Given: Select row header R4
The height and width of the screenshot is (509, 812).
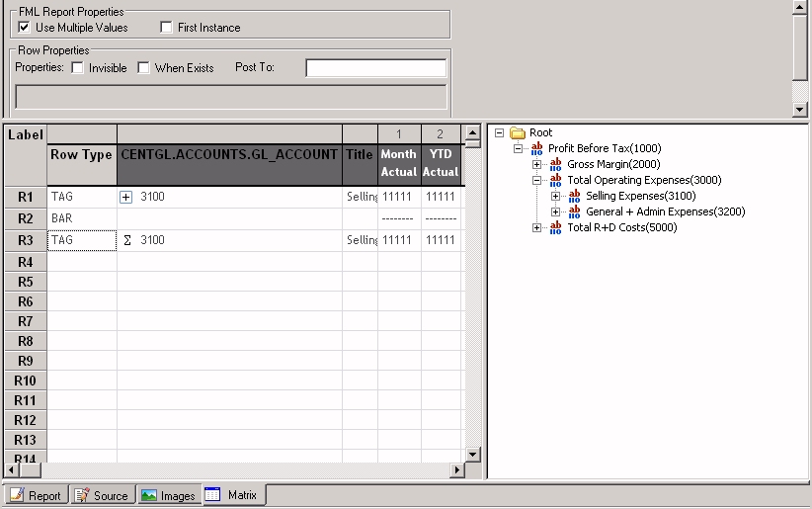Looking at the screenshot, I should point(26,262).
